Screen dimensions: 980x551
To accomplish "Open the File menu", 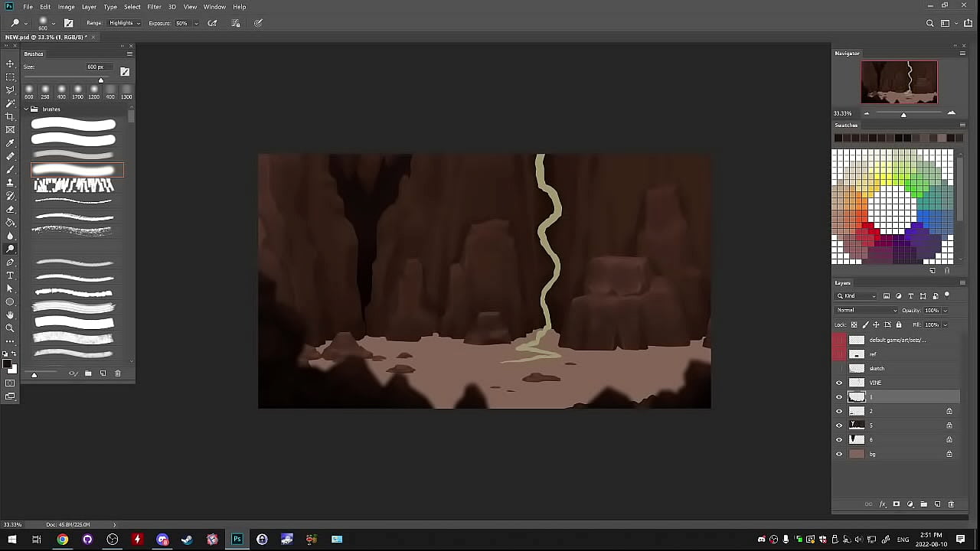I will point(28,7).
